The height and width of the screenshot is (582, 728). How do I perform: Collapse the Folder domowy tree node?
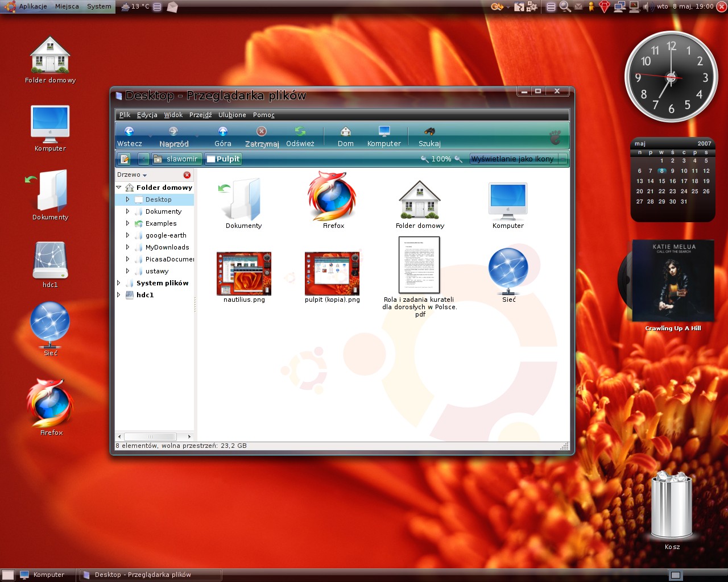(x=119, y=188)
